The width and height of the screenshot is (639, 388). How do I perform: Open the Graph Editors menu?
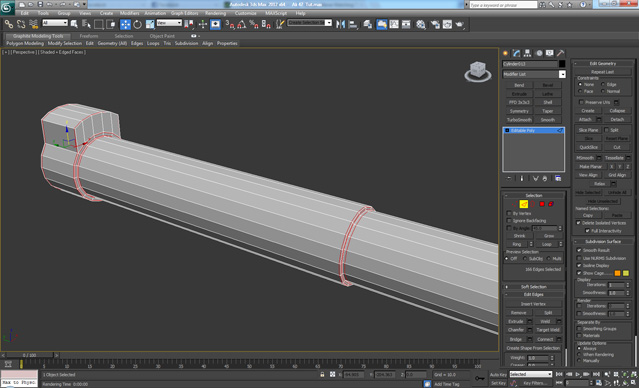(184, 13)
